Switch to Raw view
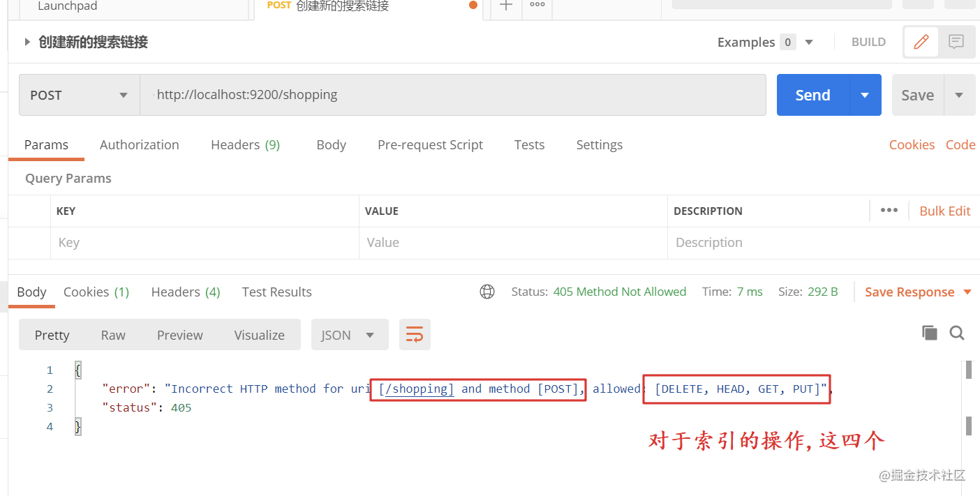 pyautogui.click(x=113, y=335)
